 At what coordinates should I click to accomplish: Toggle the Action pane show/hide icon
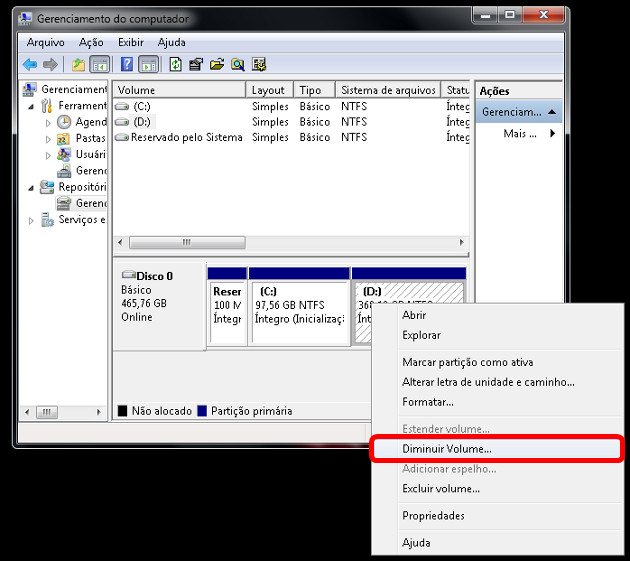pyautogui.click(x=149, y=64)
